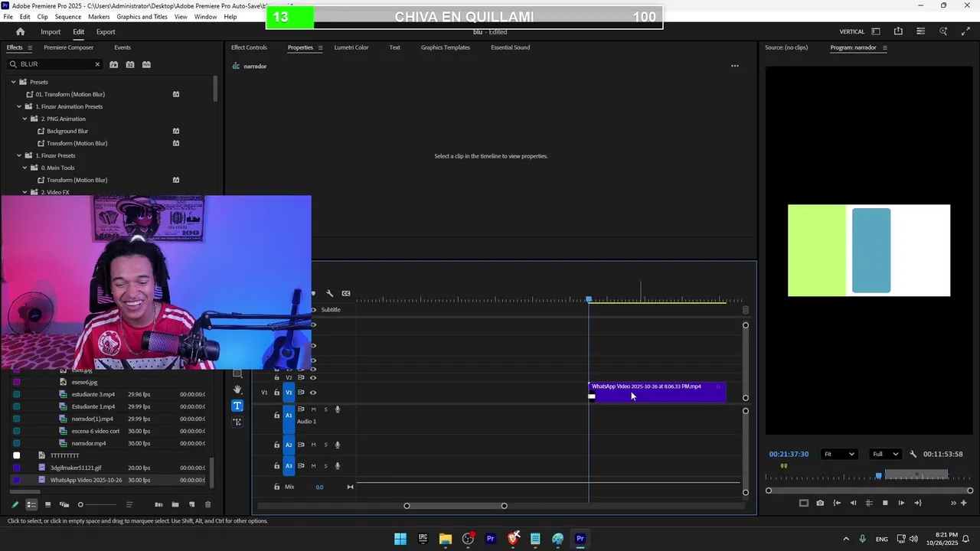Open the Sequence menu
980x551 pixels.
click(68, 17)
